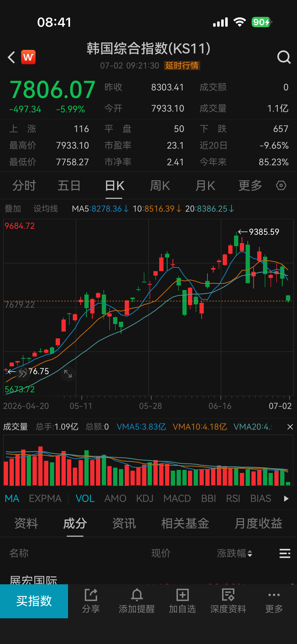Open the 资料 tab
This screenshot has height=644, width=297.
pyautogui.click(x=26, y=523)
